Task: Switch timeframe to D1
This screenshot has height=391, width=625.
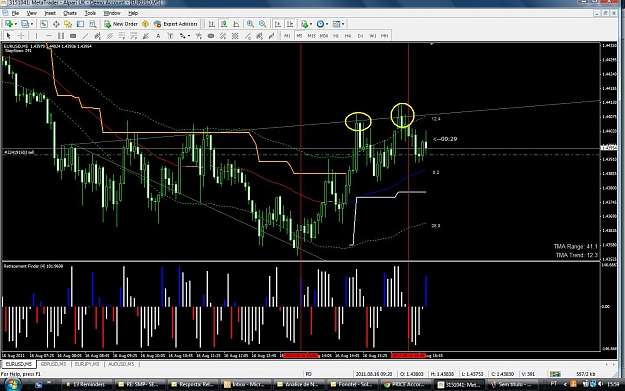Action: (x=360, y=36)
